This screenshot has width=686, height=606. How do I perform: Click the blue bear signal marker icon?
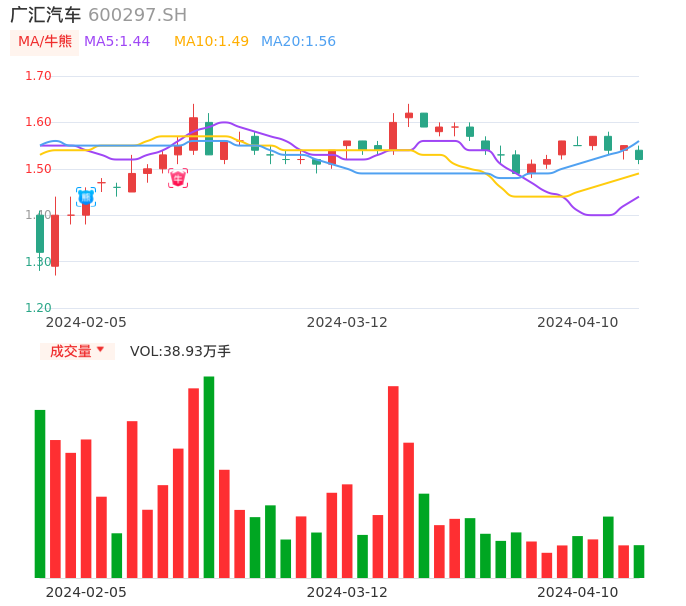[86, 197]
